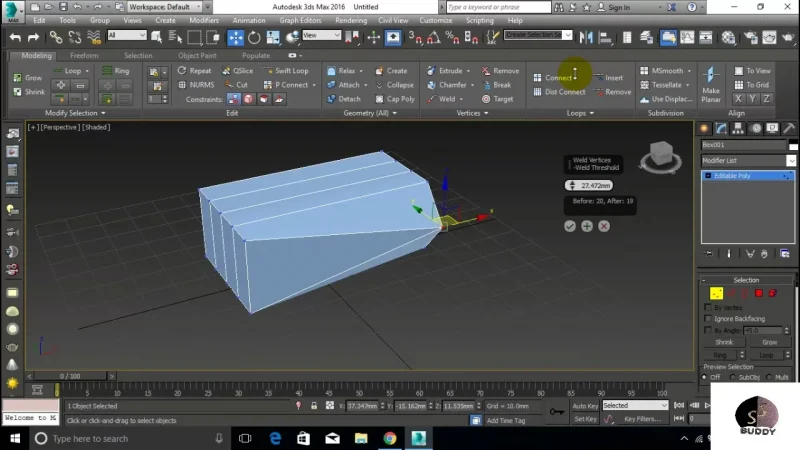The image size is (800, 450).
Task: Click the Undo arrow in main toolbar
Action: click(14, 37)
